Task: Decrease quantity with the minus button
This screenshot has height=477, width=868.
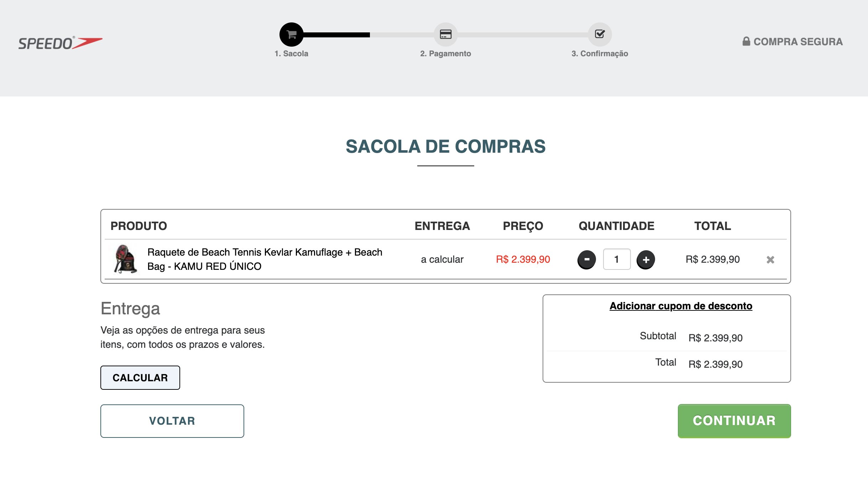Action: [586, 260]
